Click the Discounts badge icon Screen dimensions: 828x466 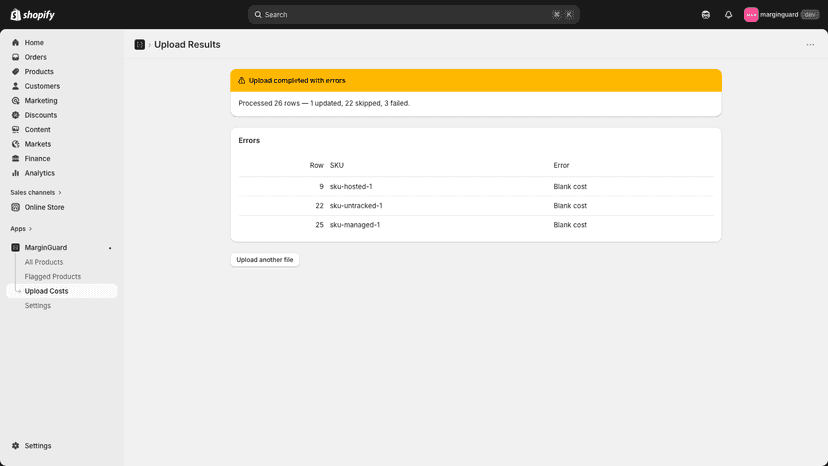pyautogui.click(x=15, y=115)
